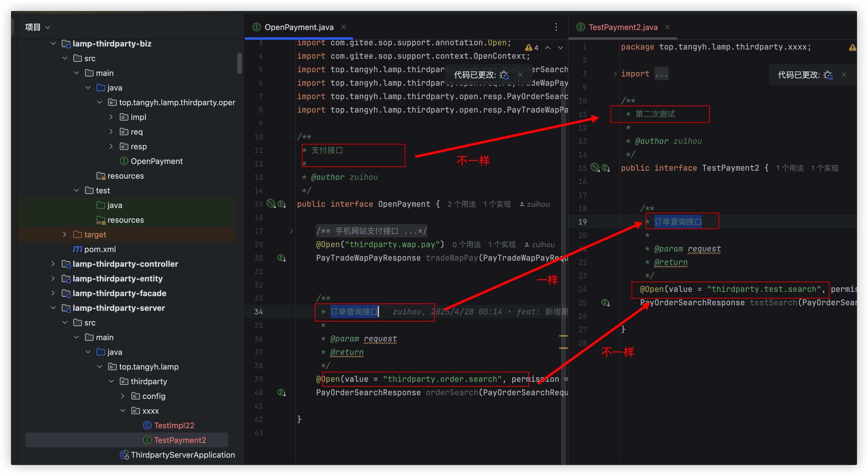This screenshot has height=476, width=868.
Task: Dismiss the 代码已更改 popup in TestPayment2 editor
Action: (844, 75)
